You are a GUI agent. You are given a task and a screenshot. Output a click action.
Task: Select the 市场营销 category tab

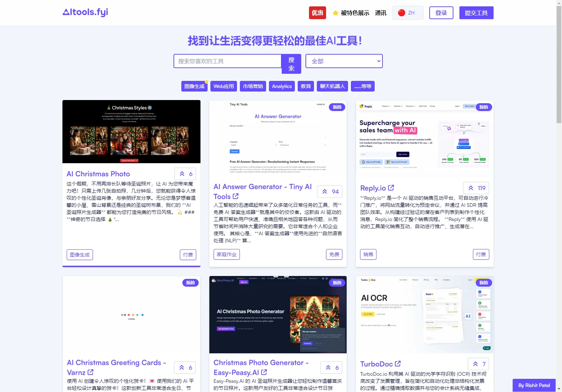point(253,86)
